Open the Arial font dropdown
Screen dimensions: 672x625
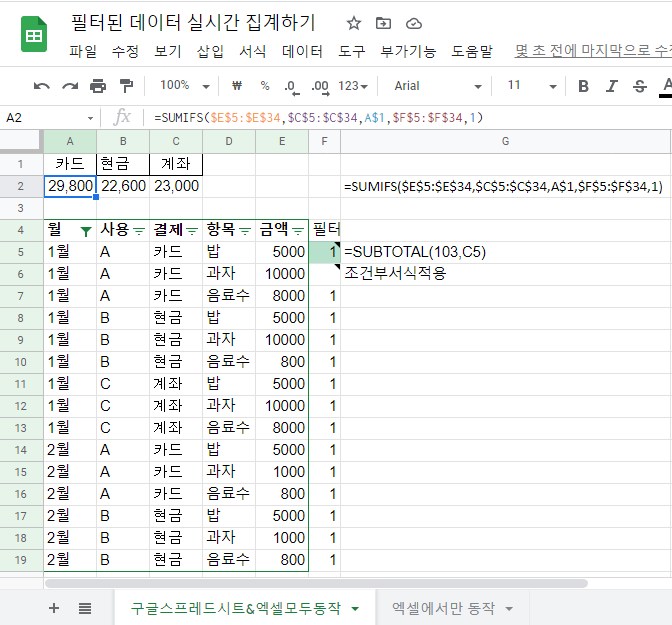[x=438, y=86]
